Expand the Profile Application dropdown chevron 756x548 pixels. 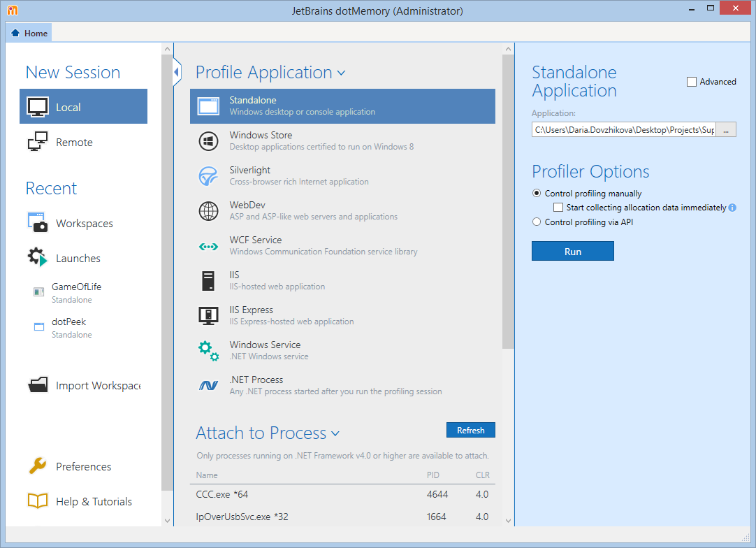(342, 73)
